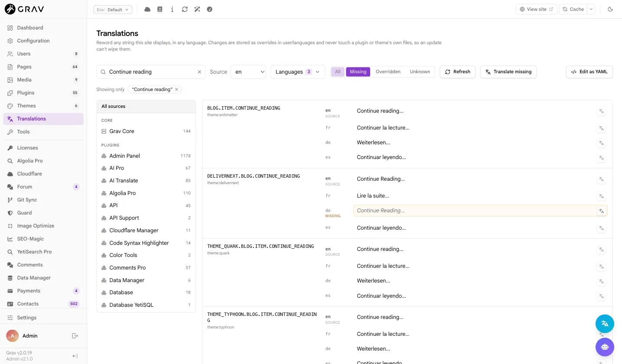This screenshot has width=622, height=364.
Task: Open View site link
Action: (536, 9)
